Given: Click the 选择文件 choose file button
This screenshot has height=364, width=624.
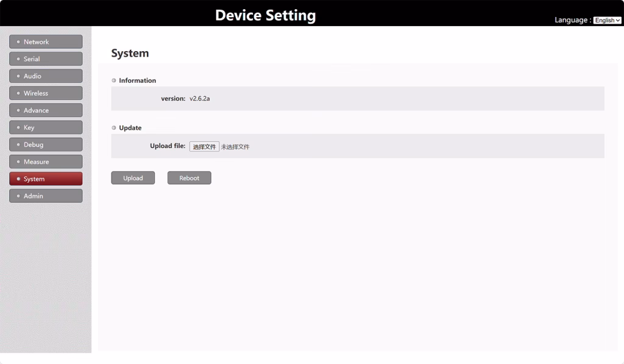Looking at the screenshot, I should [204, 147].
